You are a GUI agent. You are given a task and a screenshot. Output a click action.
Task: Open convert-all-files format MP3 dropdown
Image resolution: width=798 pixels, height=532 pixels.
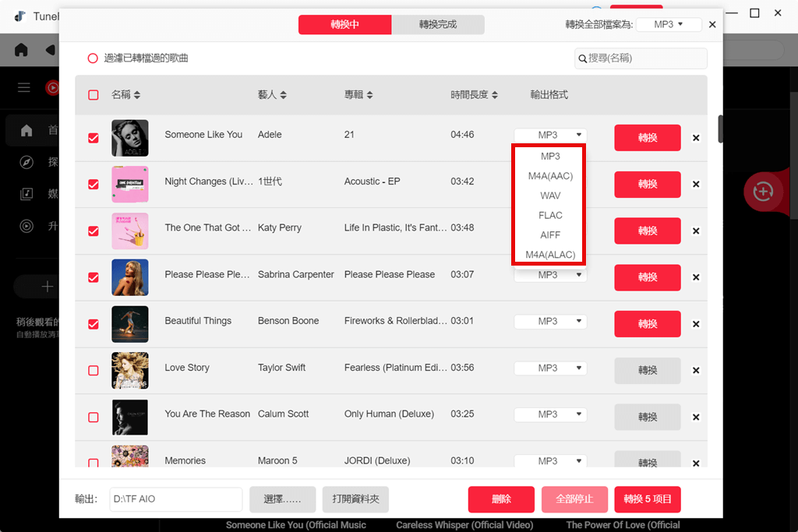[x=669, y=24]
